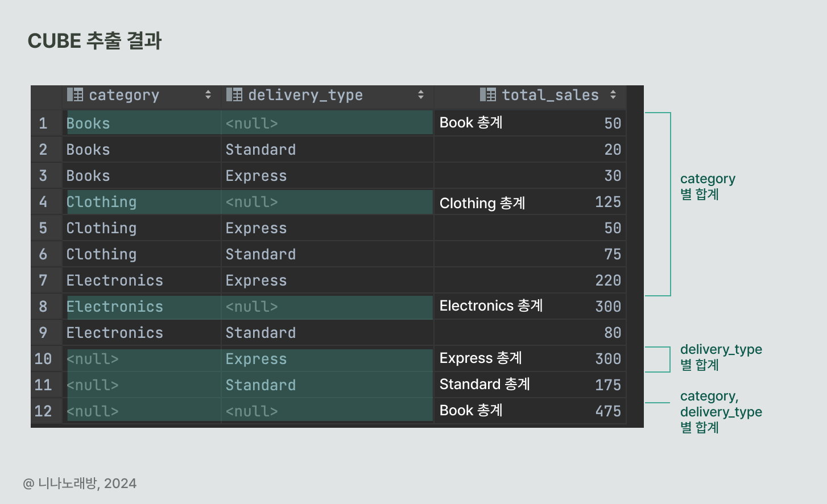This screenshot has width=827, height=504.
Task: Click total_sales value 125
Action: coord(608,202)
